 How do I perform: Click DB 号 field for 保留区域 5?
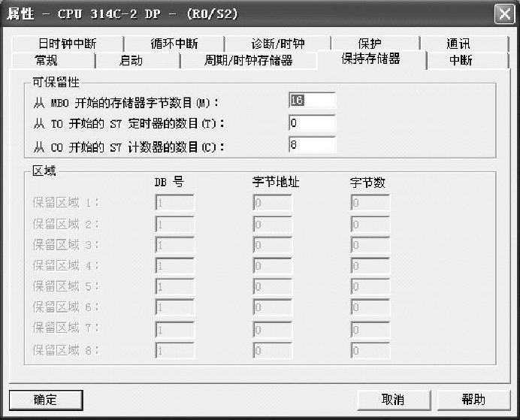(175, 286)
